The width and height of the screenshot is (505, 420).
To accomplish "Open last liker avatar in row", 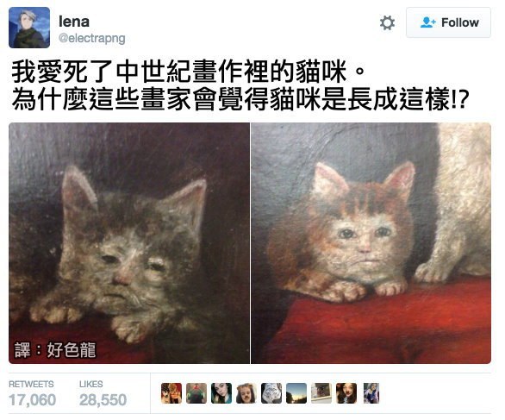I will pyautogui.click(x=371, y=393).
